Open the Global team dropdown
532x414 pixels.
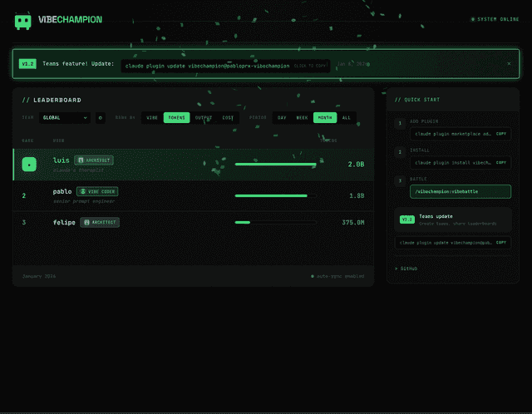tap(65, 118)
